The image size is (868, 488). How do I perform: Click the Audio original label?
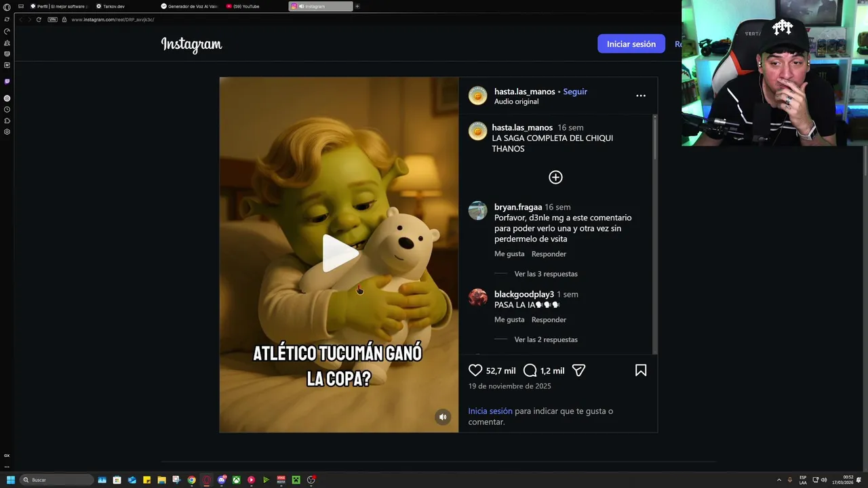point(516,102)
